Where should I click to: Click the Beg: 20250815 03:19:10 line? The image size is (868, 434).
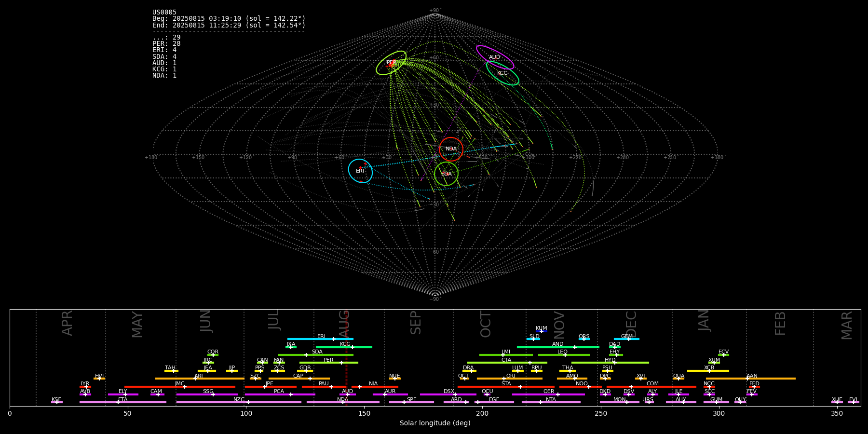pyautogui.click(x=229, y=19)
